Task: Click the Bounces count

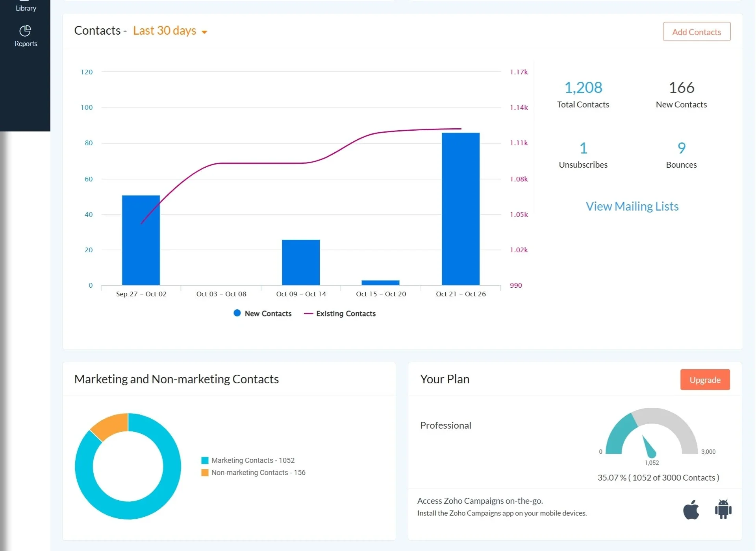Action: (681, 148)
